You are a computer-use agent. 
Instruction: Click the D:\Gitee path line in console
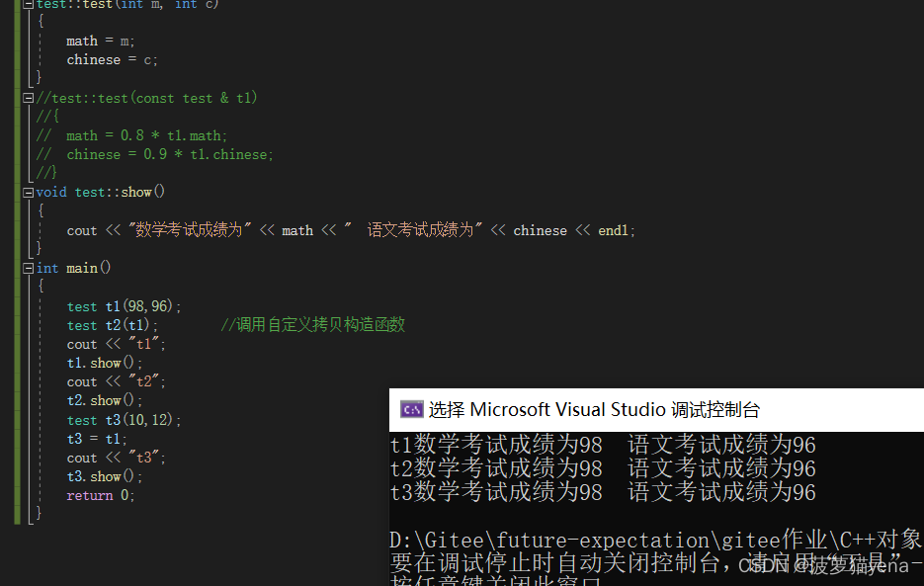(x=656, y=540)
